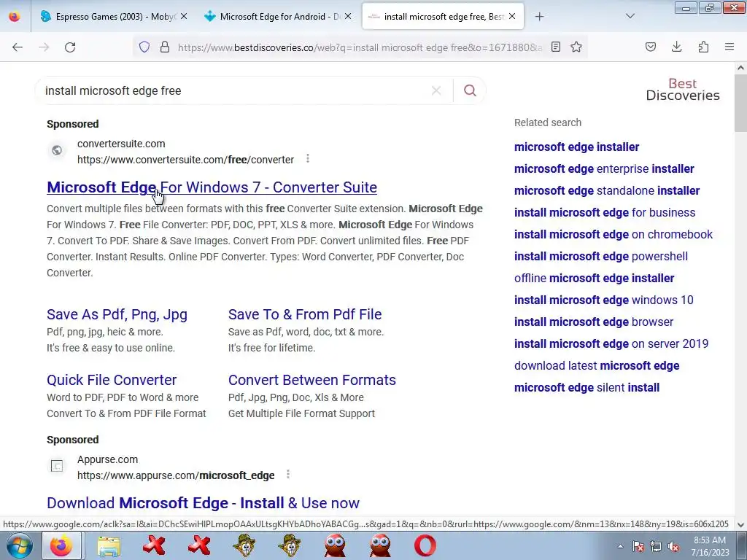Close the Espresso Games tab
The height and width of the screenshot is (560, 747).
(x=184, y=17)
